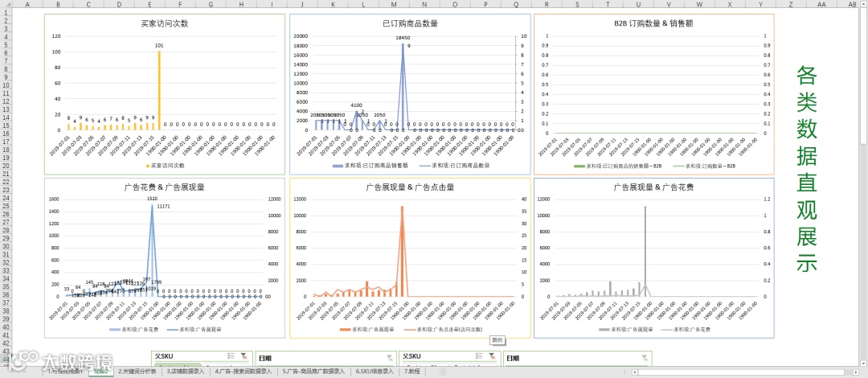Viewport: 868px width, 378px height.
Task: Switch to the 2.关键词分析表 sheet tab
Action: pos(138,372)
